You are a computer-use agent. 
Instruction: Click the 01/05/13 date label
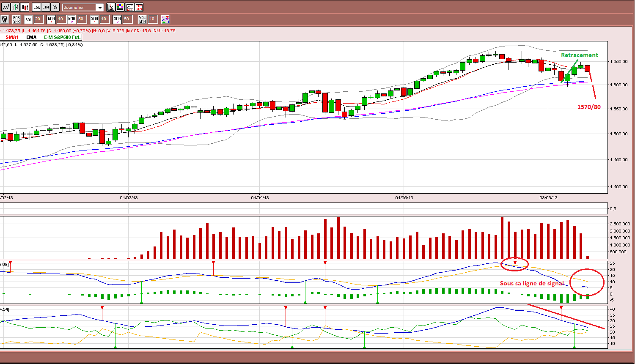[404, 197]
